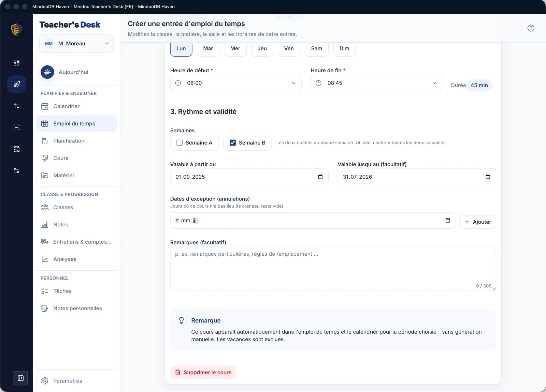Click the lightbulb icon beside Remarque
The height and width of the screenshot is (392, 546).
coord(182,320)
